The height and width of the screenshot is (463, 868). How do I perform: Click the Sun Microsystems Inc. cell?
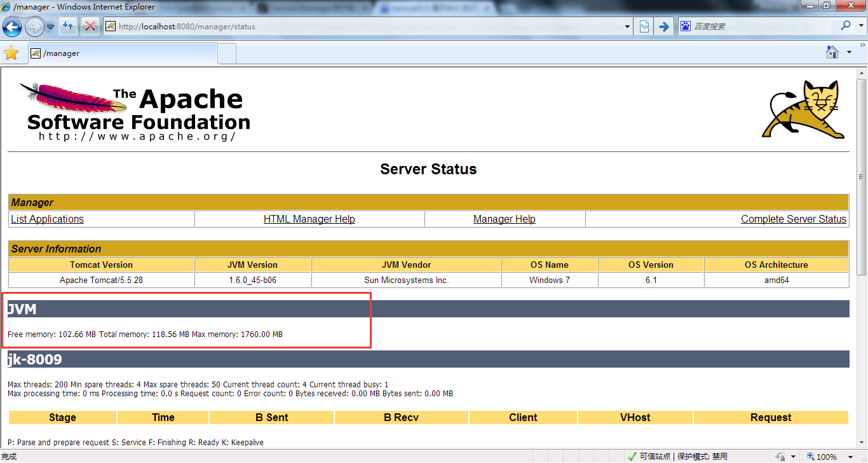point(407,280)
